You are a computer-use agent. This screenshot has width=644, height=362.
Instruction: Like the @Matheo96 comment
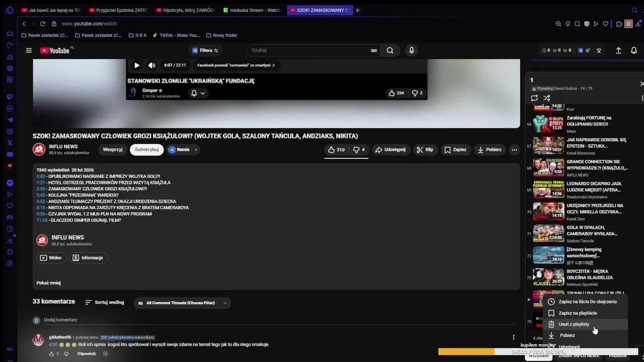point(51,354)
